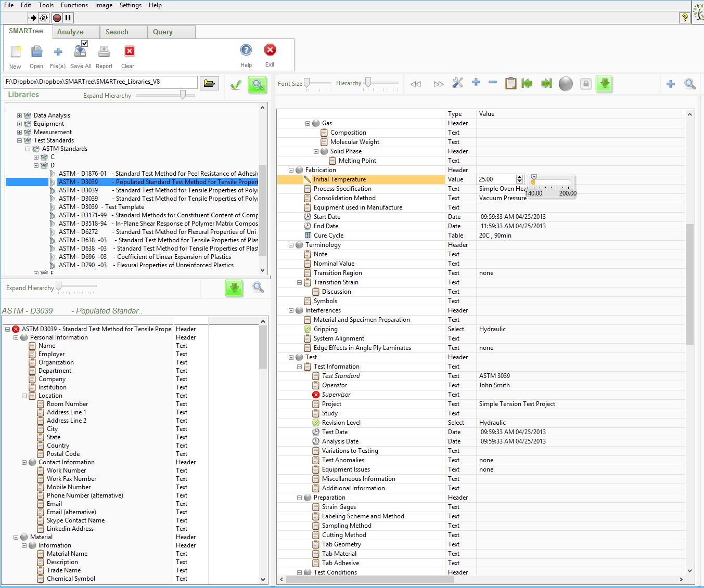Select the Gripping row in right tree
704x588 pixels.
325,329
